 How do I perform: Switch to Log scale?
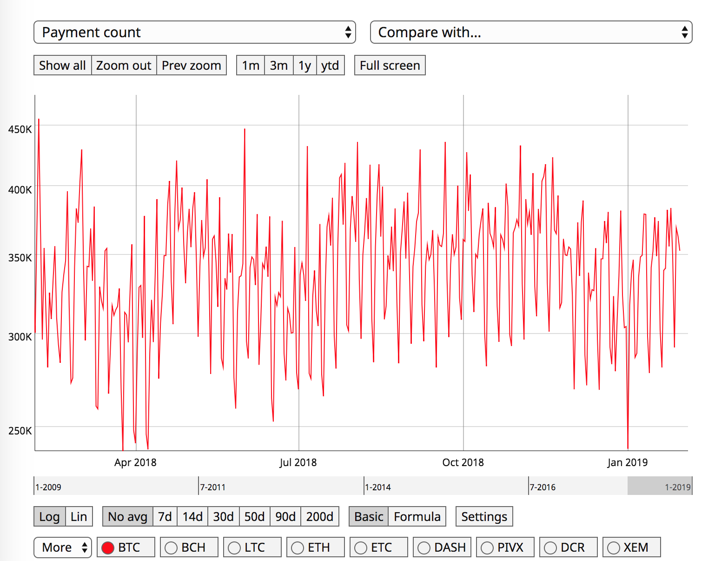point(49,516)
